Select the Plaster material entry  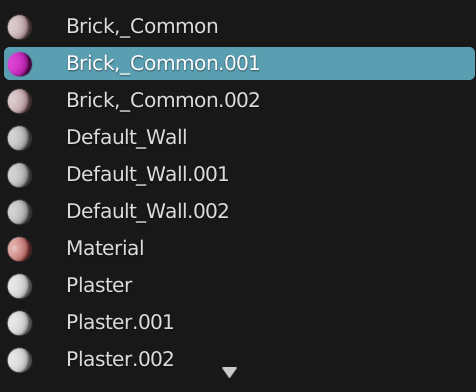click(x=239, y=286)
